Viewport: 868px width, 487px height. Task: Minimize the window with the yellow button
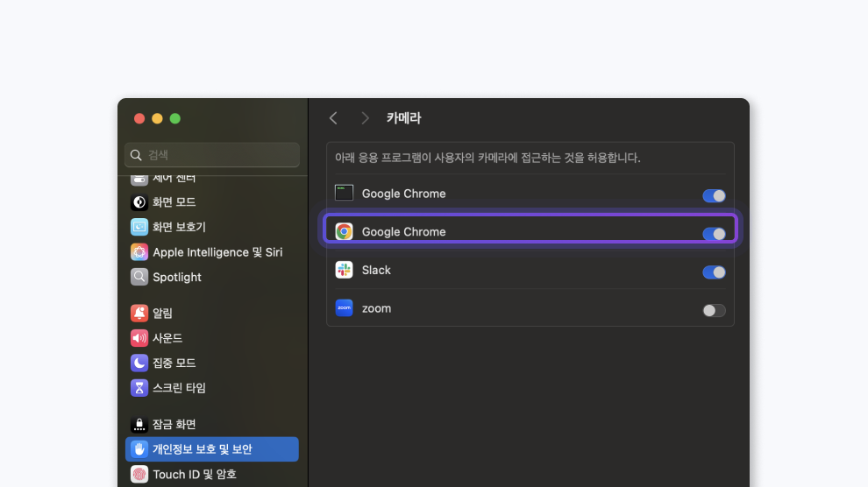pyautogui.click(x=157, y=118)
